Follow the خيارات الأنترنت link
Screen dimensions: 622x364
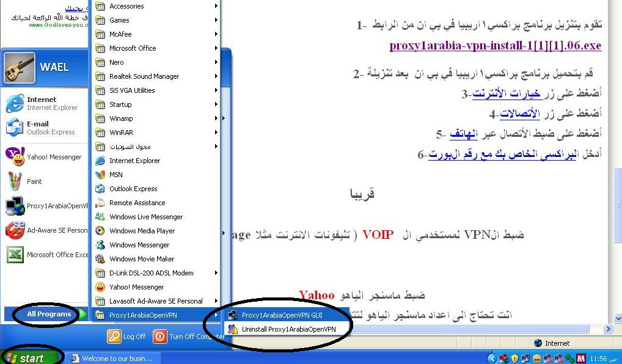tap(507, 94)
